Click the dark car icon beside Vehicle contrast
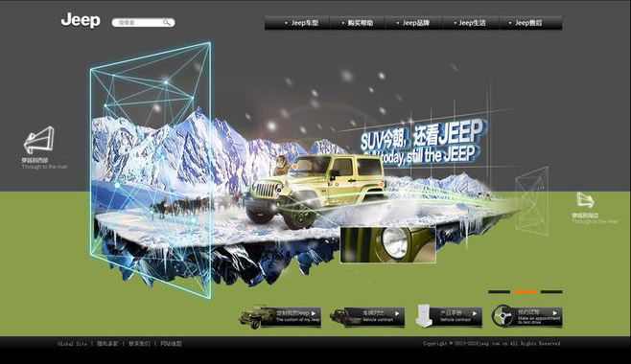Image resolution: width=631 pixels, height=364 pixels. 339,316
